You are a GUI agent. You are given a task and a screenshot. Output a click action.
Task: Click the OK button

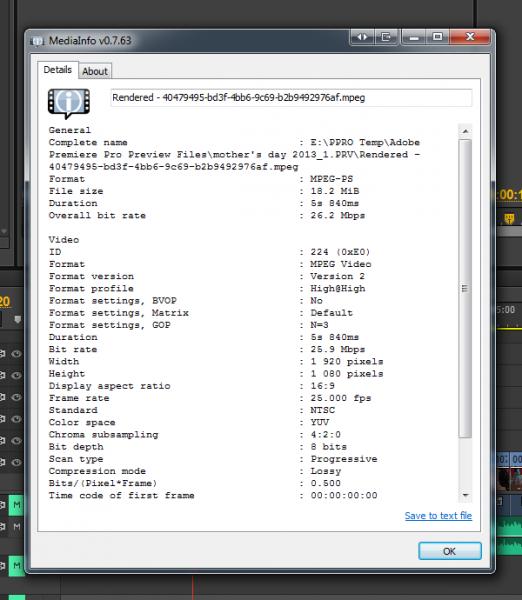point(450,551)
